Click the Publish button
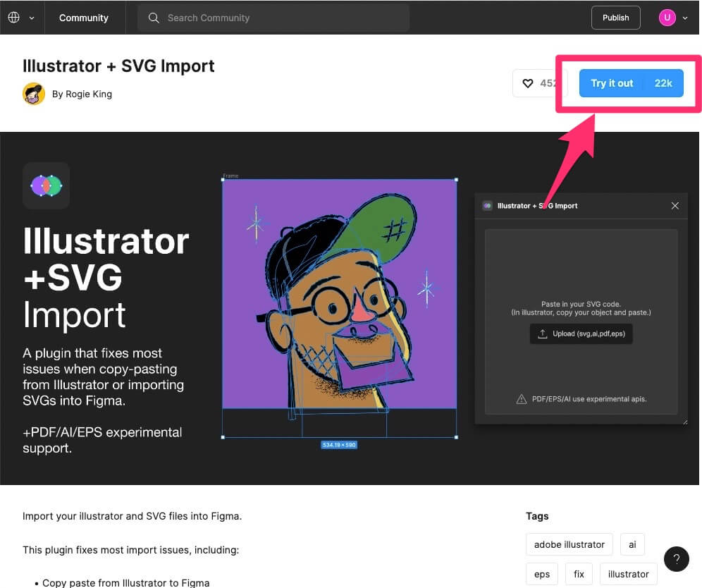 point(615,18)
